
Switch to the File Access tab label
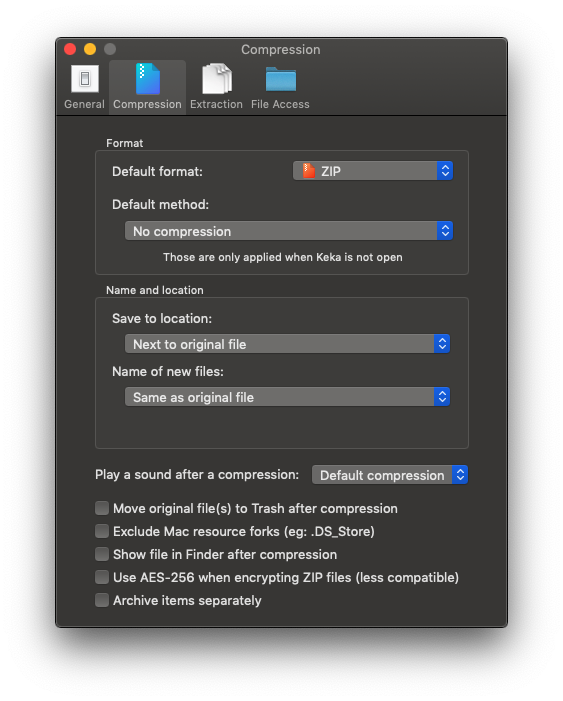280,104
